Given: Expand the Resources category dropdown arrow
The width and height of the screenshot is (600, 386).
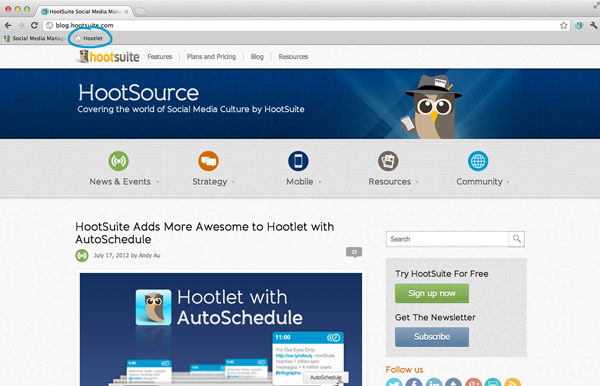Looking at the screenshot, I should [417, 182].
